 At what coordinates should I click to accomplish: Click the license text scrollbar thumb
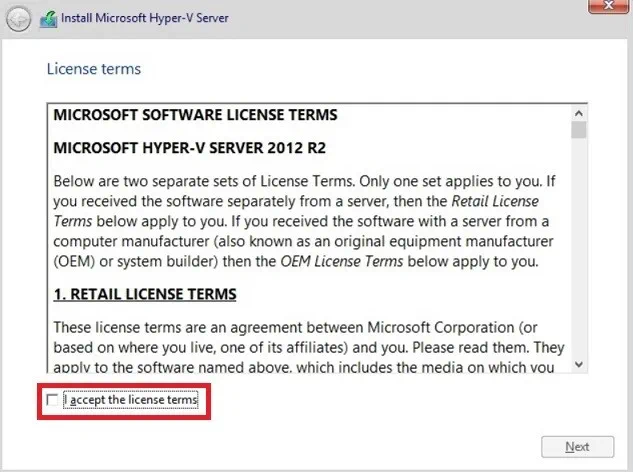click(x=578, y=130)
